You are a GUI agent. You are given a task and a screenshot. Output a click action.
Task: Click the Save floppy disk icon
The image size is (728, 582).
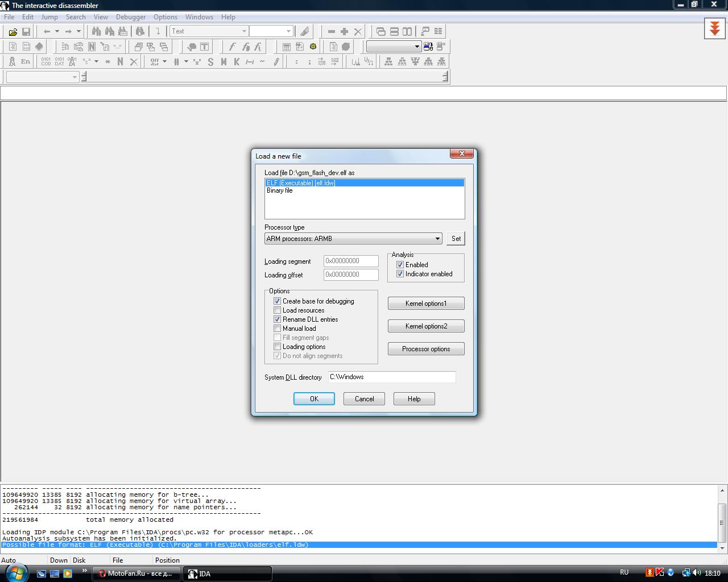[x=26, y=31]
